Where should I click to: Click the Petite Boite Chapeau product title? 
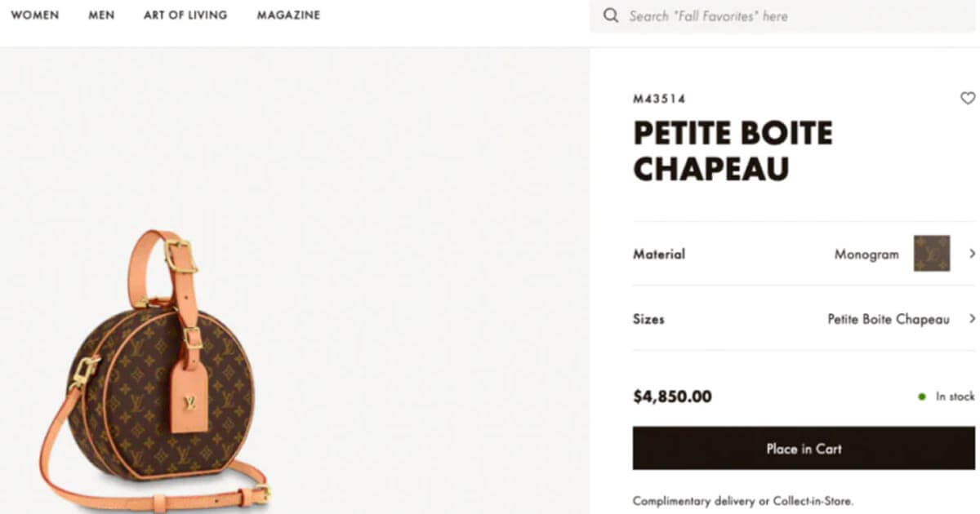pyautogui.click(x=732, y=151)
